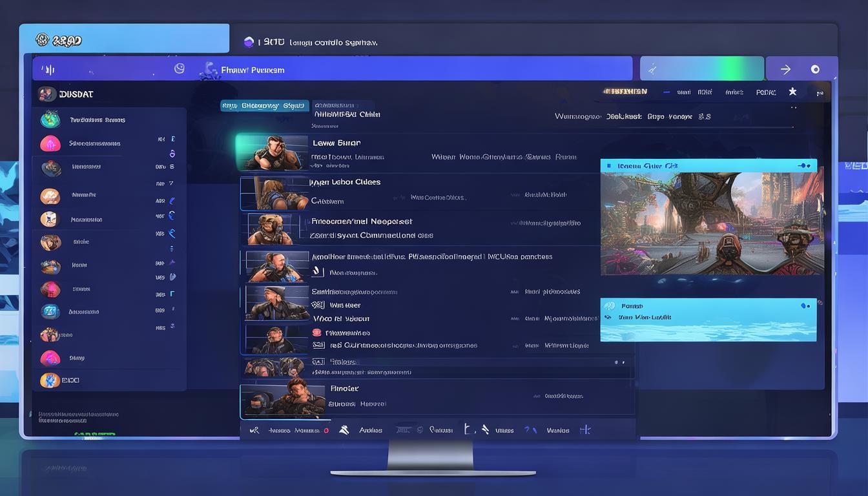Click the DUSDAT profile avatar
This screenshot has width=868, height=496.
pos(46,94)
